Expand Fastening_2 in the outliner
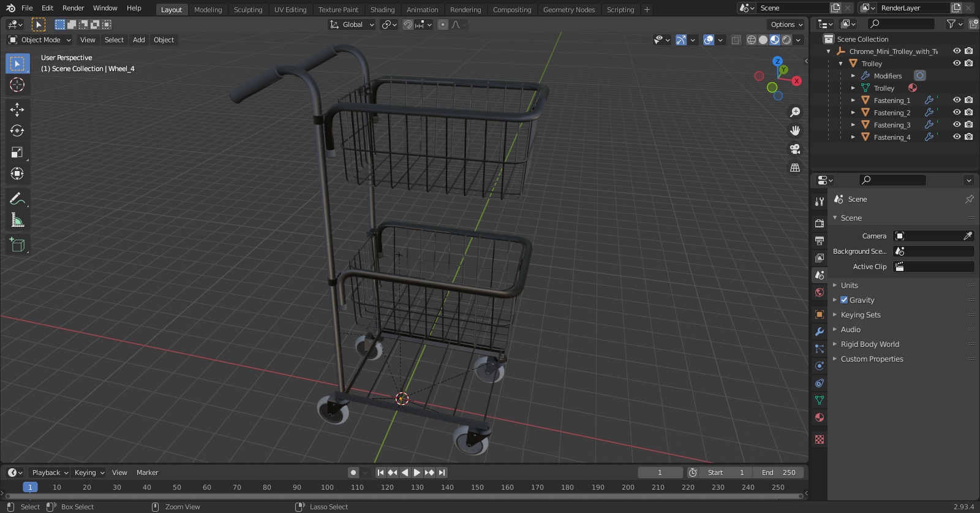This screenshot has height=513, width=980. (x=853, y=112)
